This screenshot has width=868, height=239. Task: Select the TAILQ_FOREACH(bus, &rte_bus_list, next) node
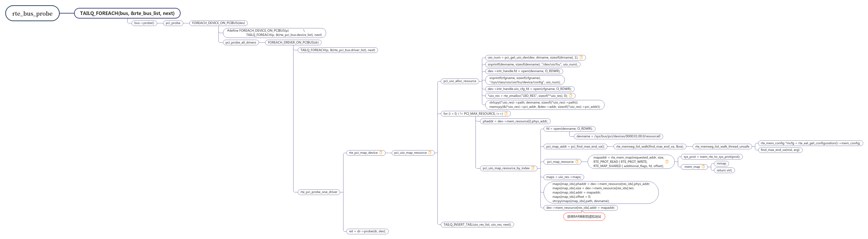click(127, 14)
